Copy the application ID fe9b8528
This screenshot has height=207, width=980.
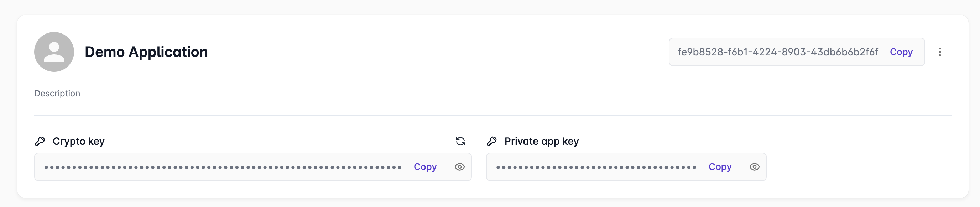tap(901, 52)
